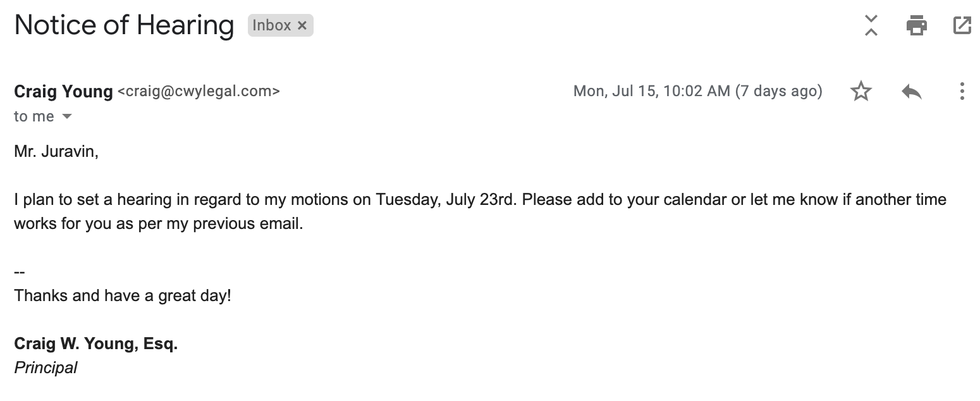Click the craig@cwylegal.com email address

(199, 92)
